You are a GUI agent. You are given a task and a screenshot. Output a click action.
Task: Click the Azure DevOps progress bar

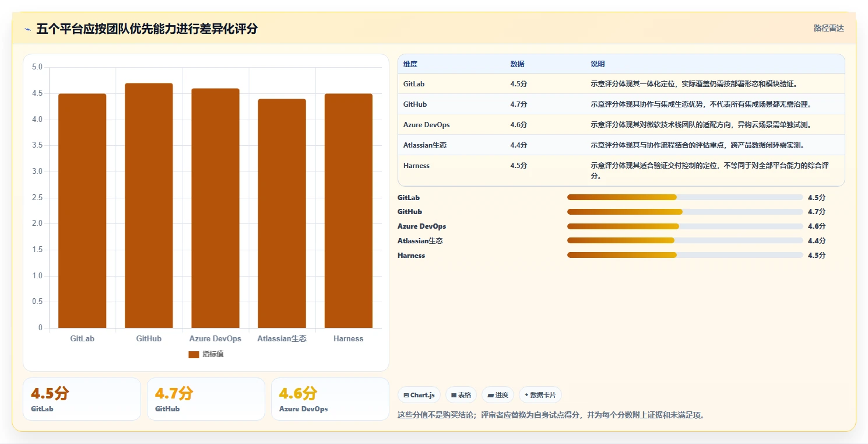tap(685, 226)
